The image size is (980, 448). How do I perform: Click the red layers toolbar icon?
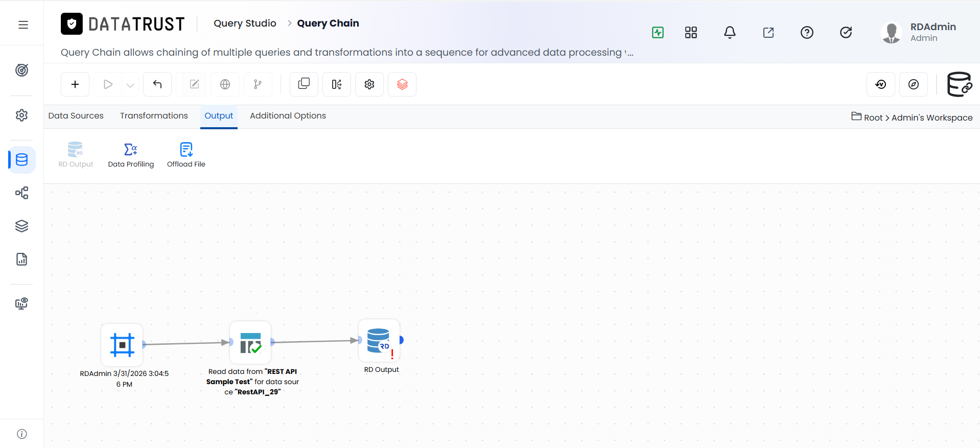point(402,84)
